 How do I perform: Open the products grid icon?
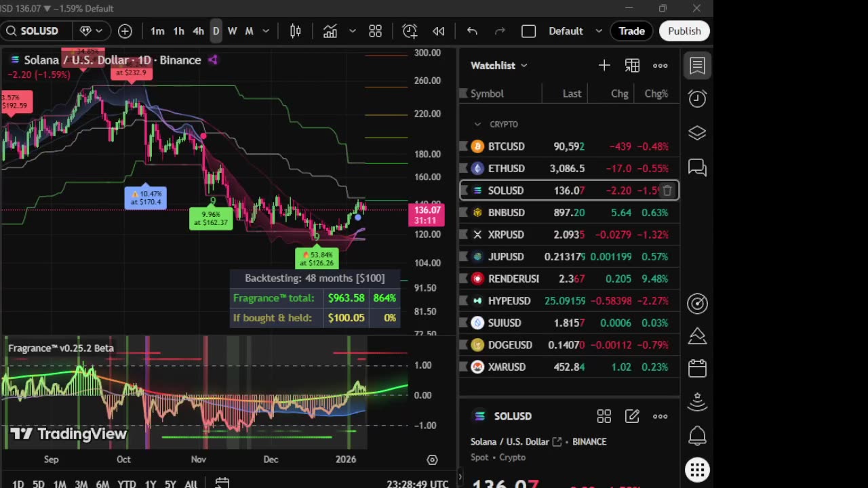coord(697,470)
